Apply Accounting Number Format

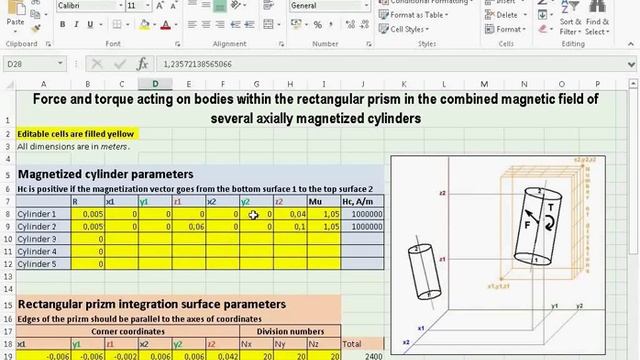pos(296,24)
